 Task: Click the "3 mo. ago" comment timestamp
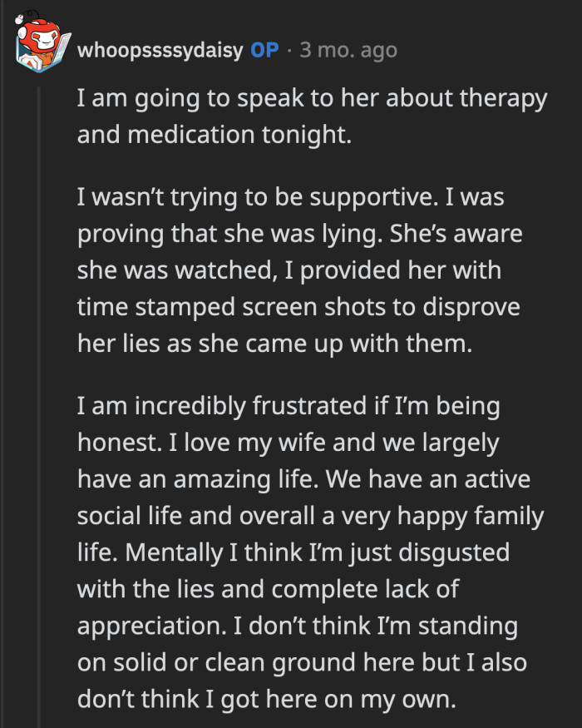tap(348, 51)
